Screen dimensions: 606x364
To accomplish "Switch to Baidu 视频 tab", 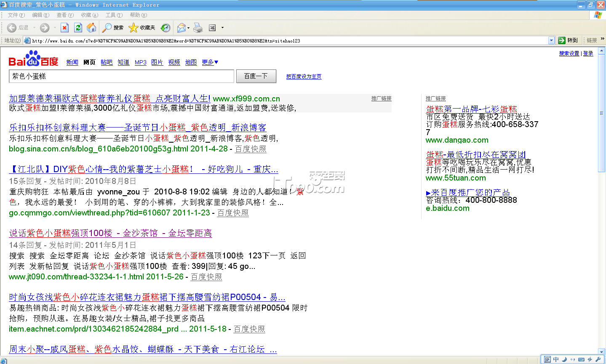I will click(174, 62).
